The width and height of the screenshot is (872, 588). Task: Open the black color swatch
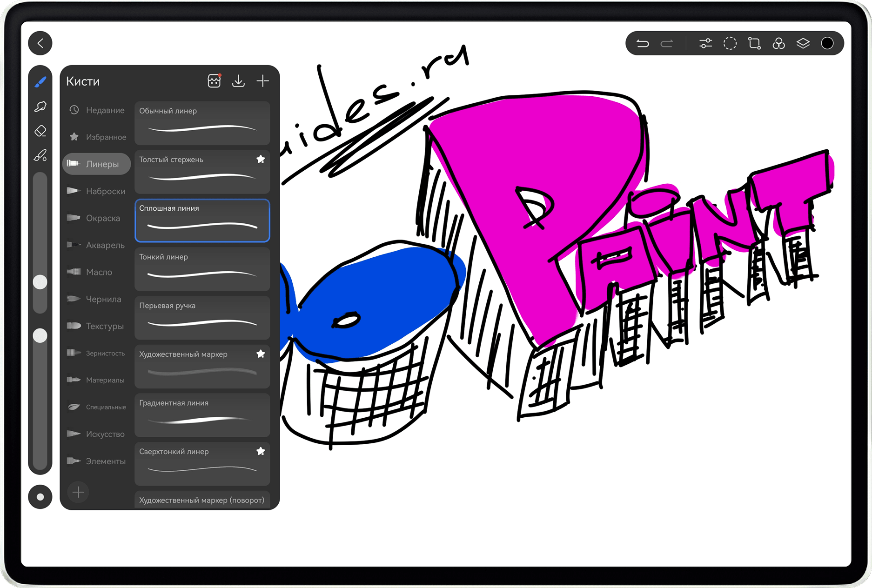[827, 43]
